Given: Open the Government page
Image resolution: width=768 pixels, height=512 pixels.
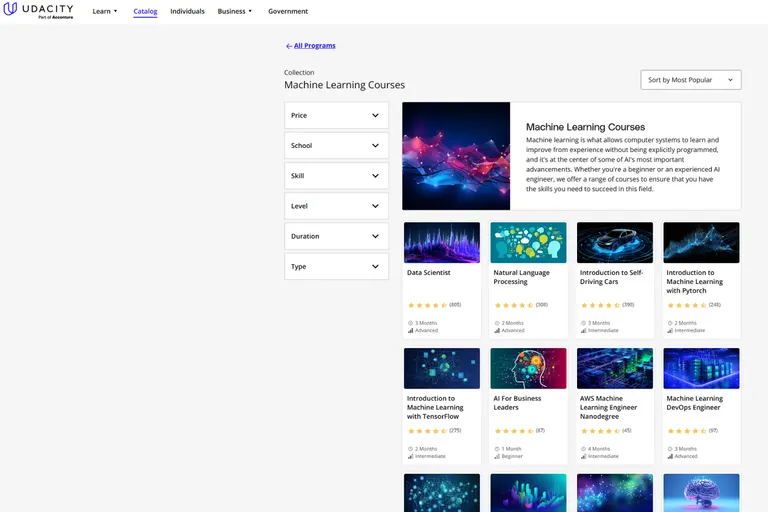Looking at the screenshot, I should (288, 11).
